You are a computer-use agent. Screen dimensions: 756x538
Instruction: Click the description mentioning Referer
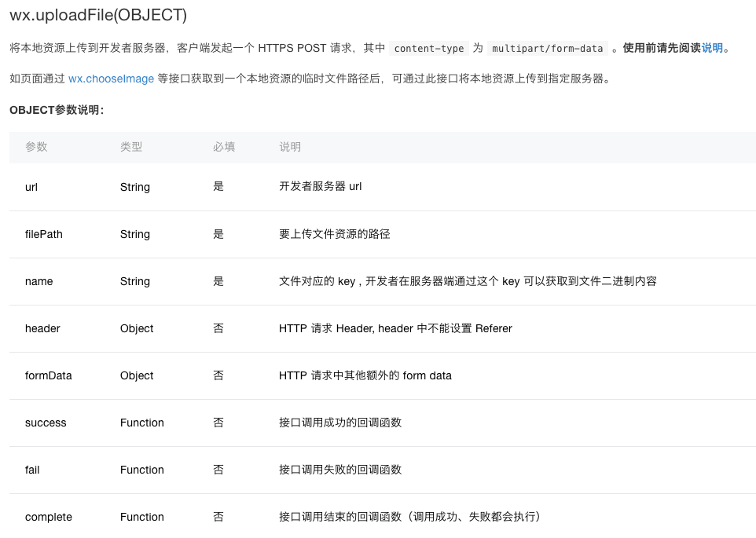click(x=395, y=328)
